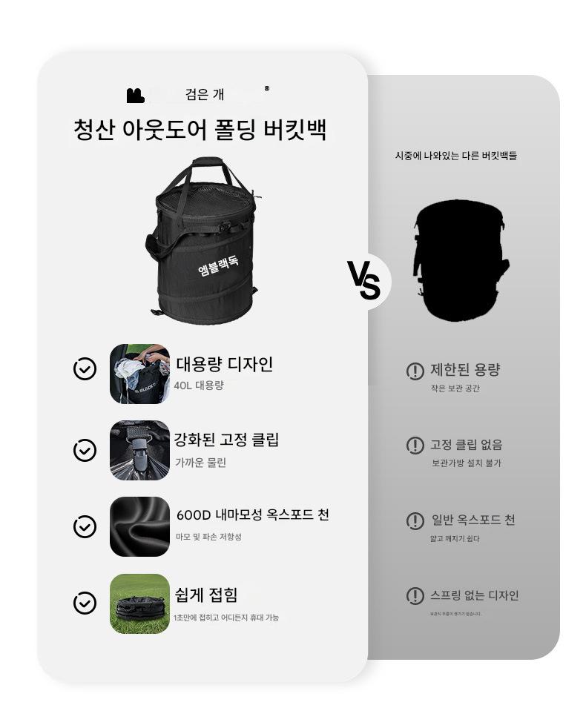Viewport: 586px width, 728px height.
Task: Click the warning icon beside 일반 옥스포드 천
Action: [x=415, y=521]
